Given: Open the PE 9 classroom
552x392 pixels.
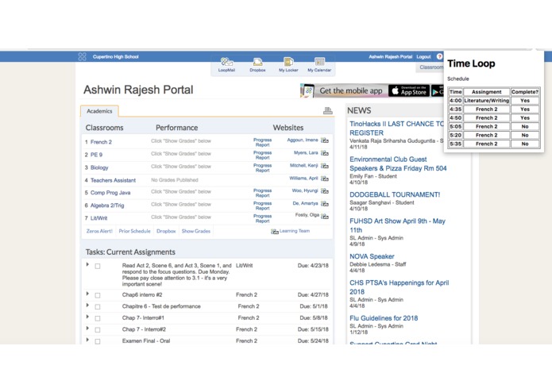Looking at the screenshot, I should (x=96, y=155).
